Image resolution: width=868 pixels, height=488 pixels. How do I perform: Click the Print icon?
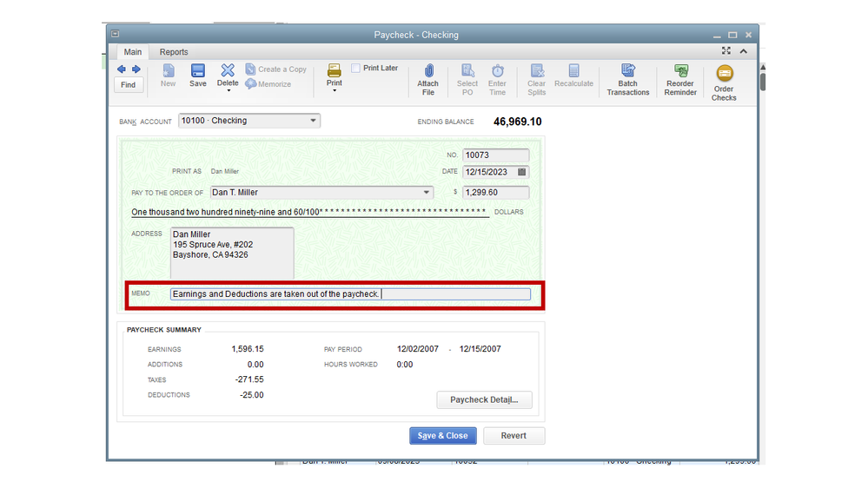[x=335, y=70]
